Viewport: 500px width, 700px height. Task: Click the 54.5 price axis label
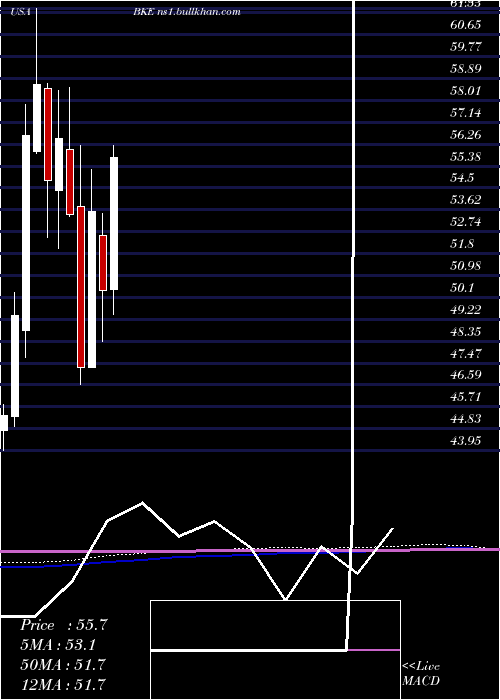pyautogui.click(x=462, y=178)
